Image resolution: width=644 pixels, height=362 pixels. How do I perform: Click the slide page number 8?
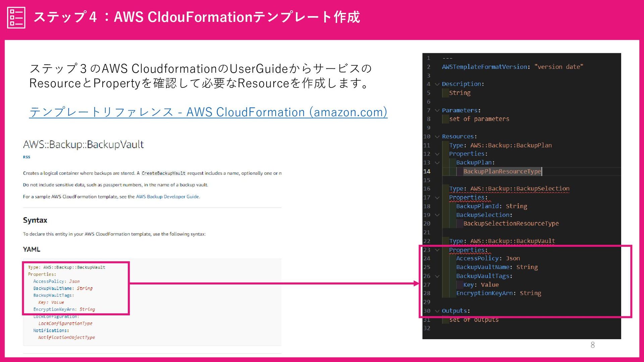[593, 345]
